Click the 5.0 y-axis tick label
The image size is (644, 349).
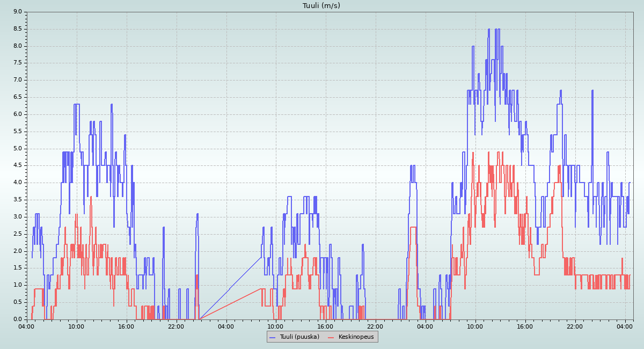click(x=17, y=149)
